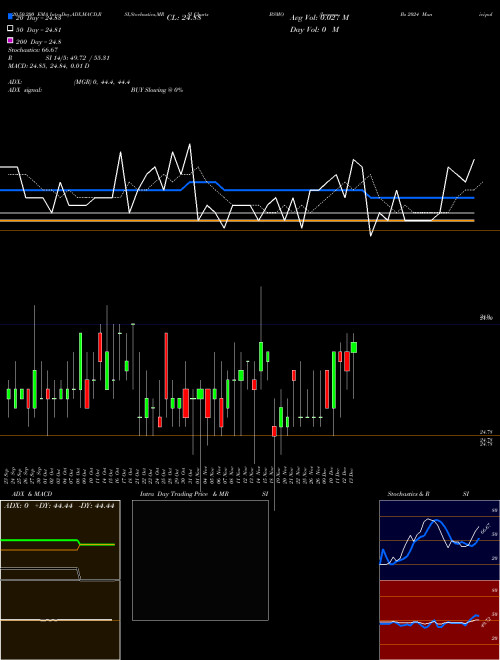Click the 'MACD: 24.83, 24.84, 0.01 D' line
The image size is (500, 660).
coord(49,66)
